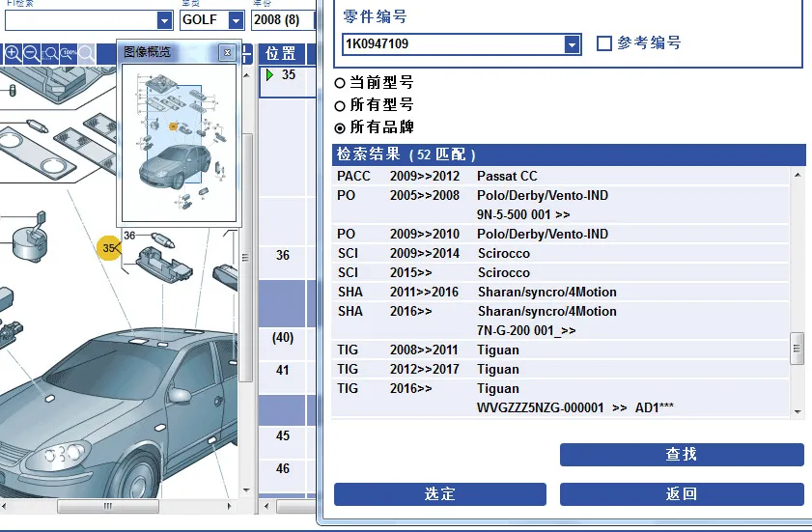812x532 pixels.
Task: Click the 检索结果 (52 匹配) header
Action: point(569,154)
